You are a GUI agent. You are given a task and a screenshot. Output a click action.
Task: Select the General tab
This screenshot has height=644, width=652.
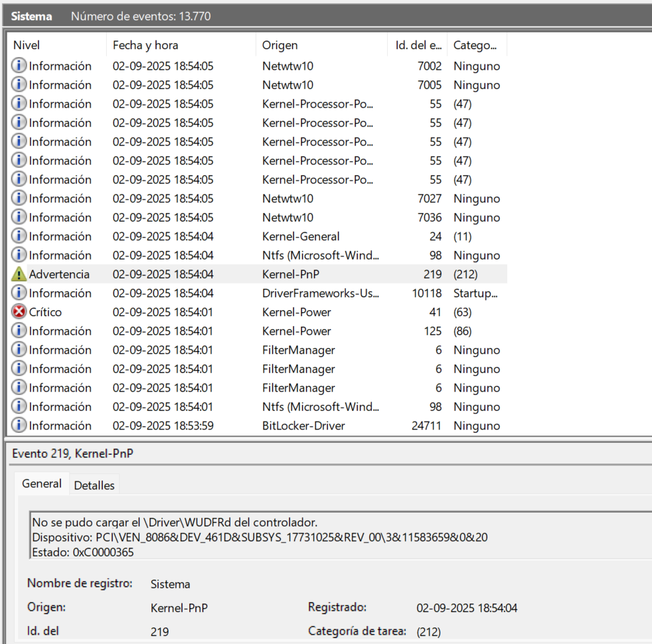point(42,483)
